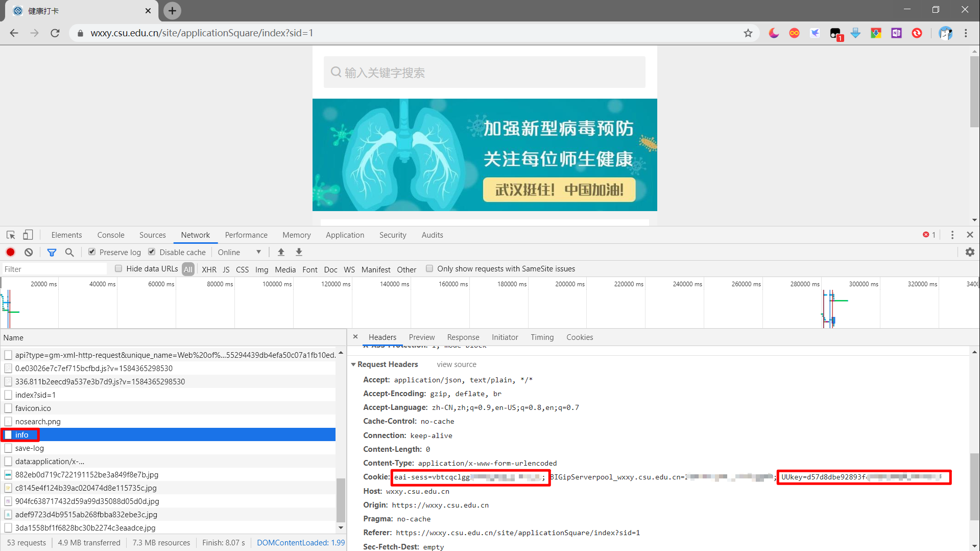Tick checkbox beside info request

(x=8, y=435)
